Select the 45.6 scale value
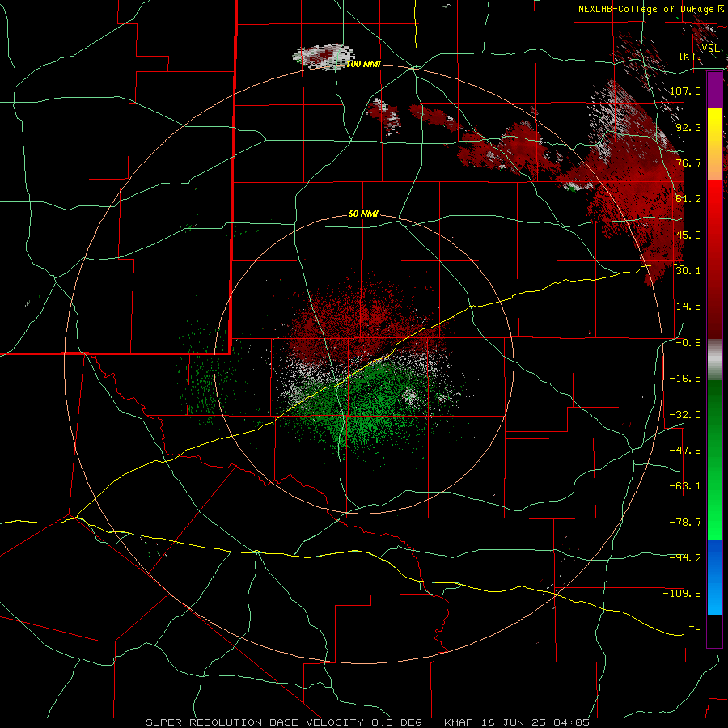 (x=688, y=235)
